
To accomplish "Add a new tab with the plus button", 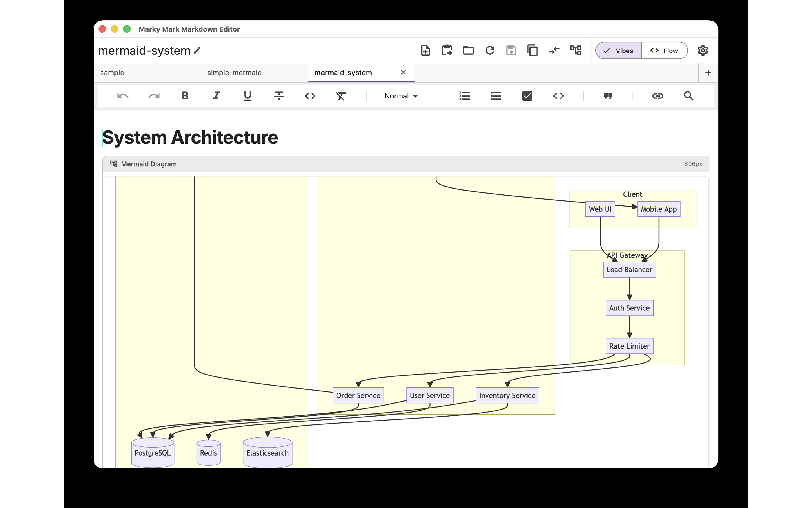I will [x=708, y=73].
